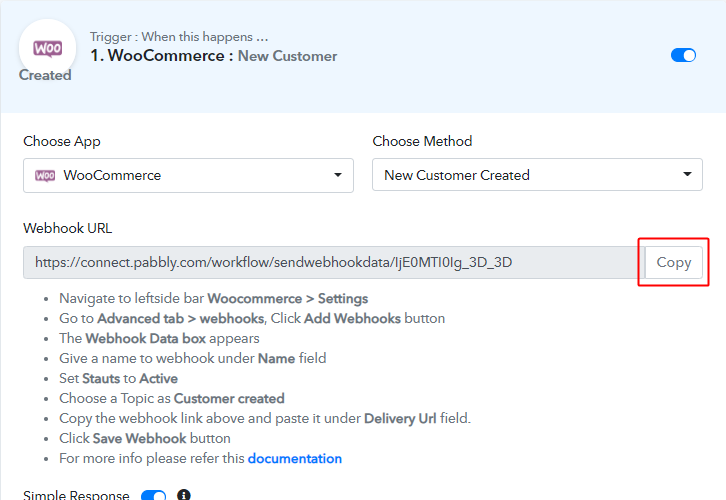Screen dimensions: 726x500
Task: Click the 'Choose Method' label
Action: coord(422,141)
